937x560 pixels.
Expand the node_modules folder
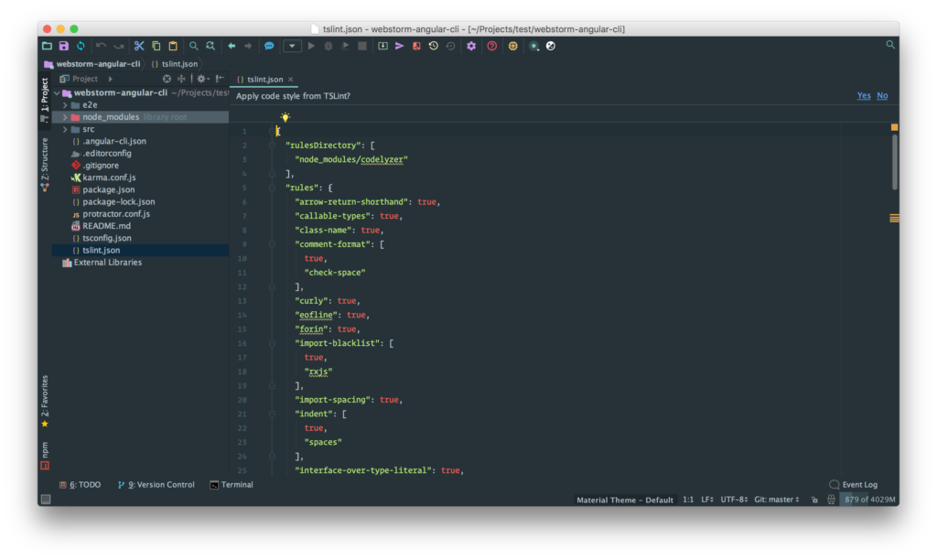pyautogui.click(x=64, y=117)
